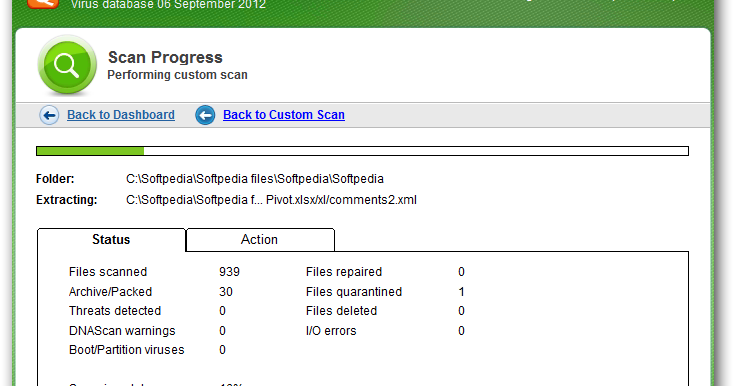Click the Threats detected label
This screenshot has height=386, width=734.
tap(115, 311)
